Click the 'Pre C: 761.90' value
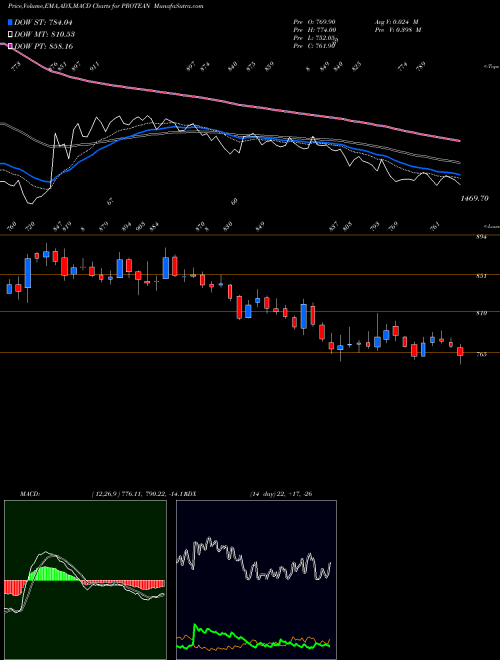500x660 pixels. coord(314,46)
